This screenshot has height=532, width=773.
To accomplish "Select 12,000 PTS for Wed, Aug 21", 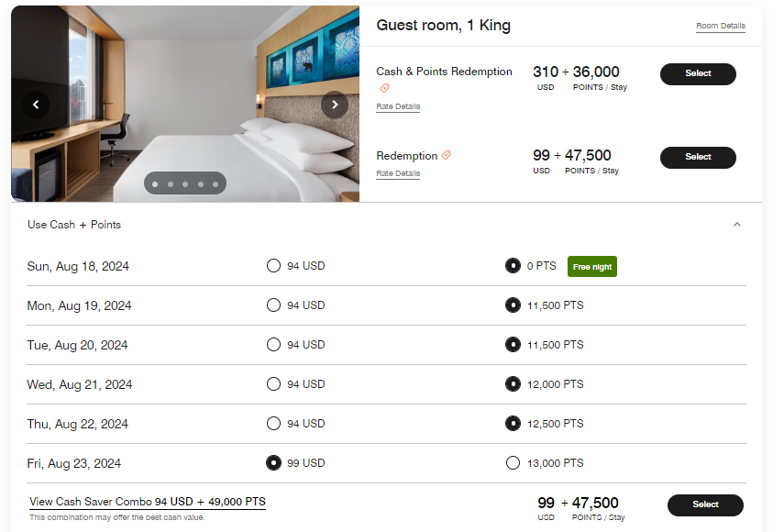I will point(513,383).
